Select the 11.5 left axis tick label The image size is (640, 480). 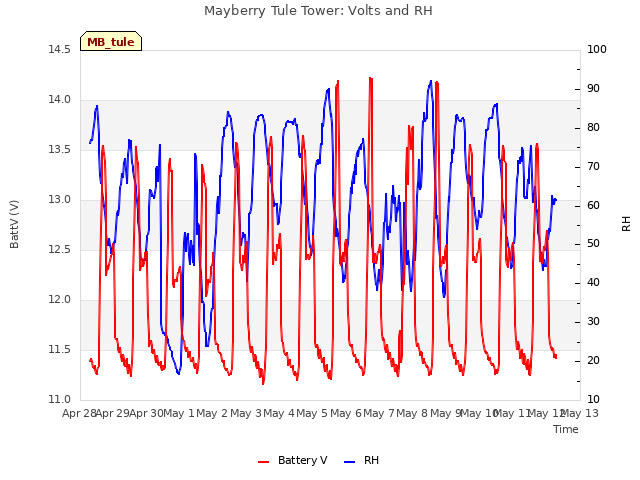click(x=59, y=350)
